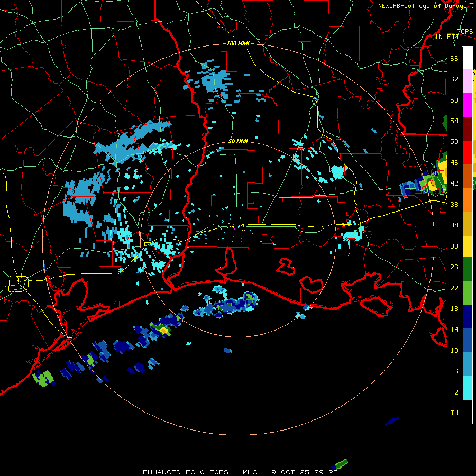Click the 2 value on the scale
The width and height of the screenshot is (476, 476).
pos(456,392)
